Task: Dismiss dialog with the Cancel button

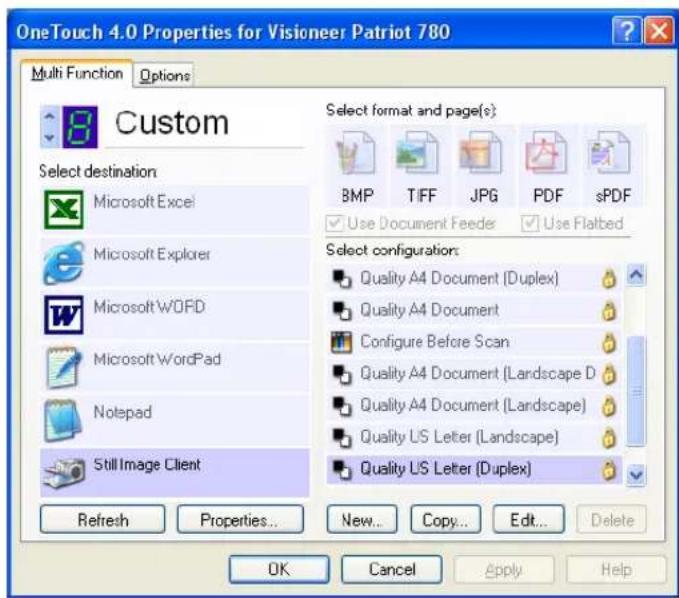Action: pyautogui.click(x=391, y=569)
